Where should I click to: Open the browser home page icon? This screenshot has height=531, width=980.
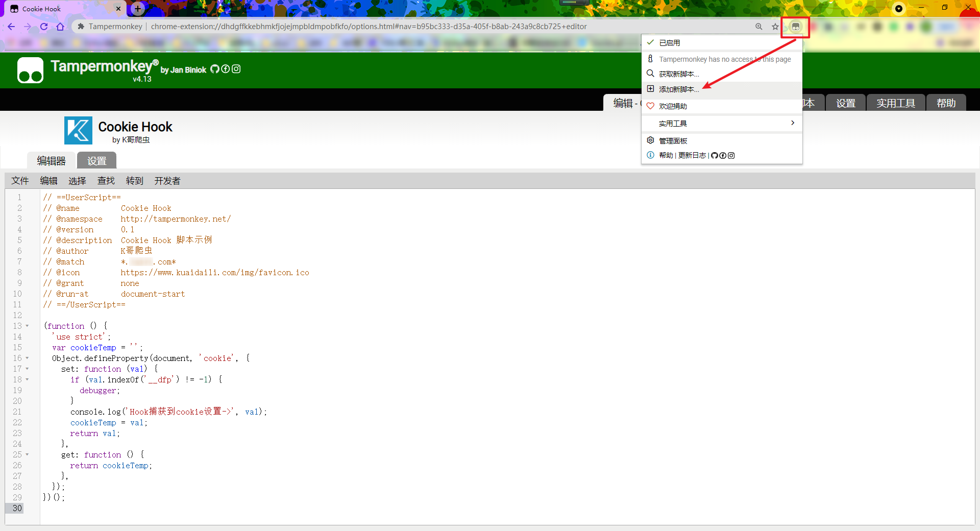(60, 27)
